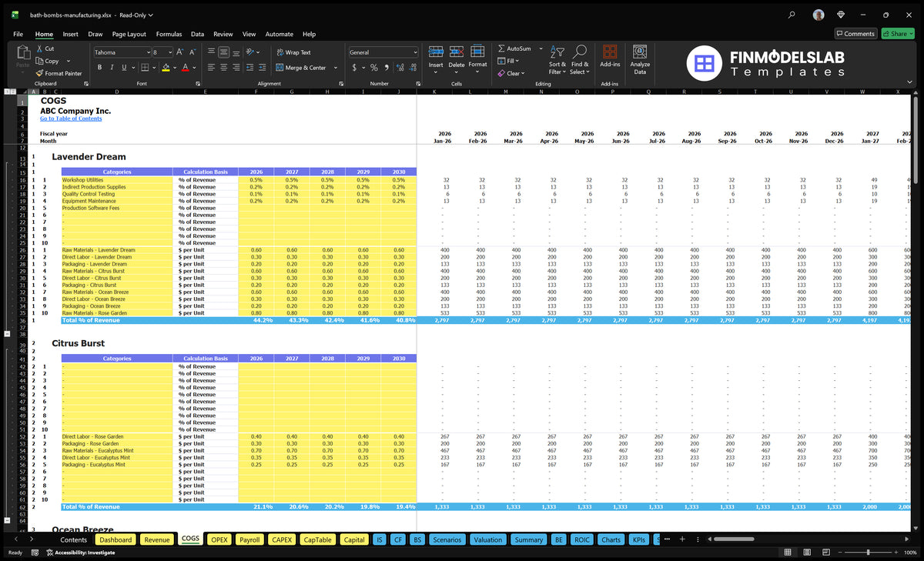Screen dimensions: 924x561
Task: Click the Borders grid icon
Action: click(x=145, y=68)
